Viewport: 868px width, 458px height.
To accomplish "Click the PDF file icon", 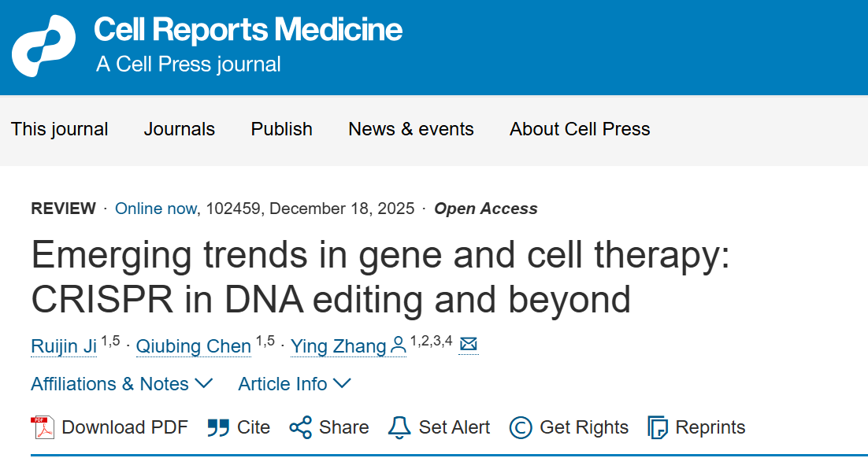I will [43, 427].
